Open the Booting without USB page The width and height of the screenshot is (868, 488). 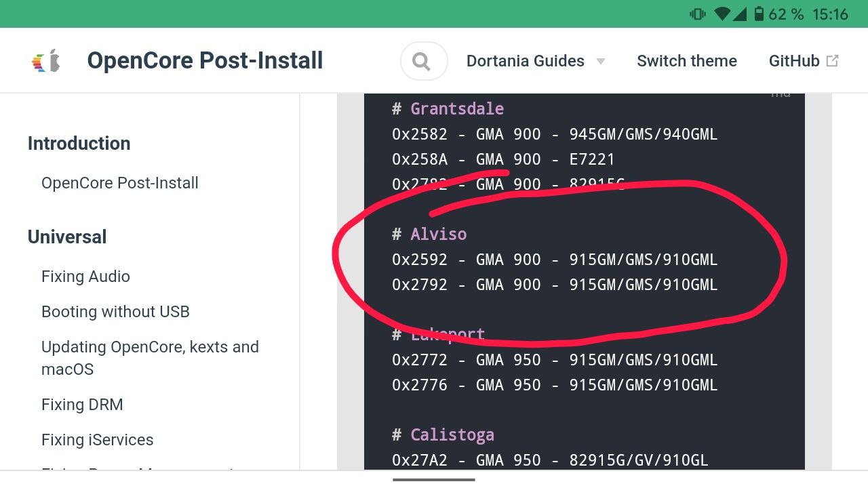(x=115, y=312)
